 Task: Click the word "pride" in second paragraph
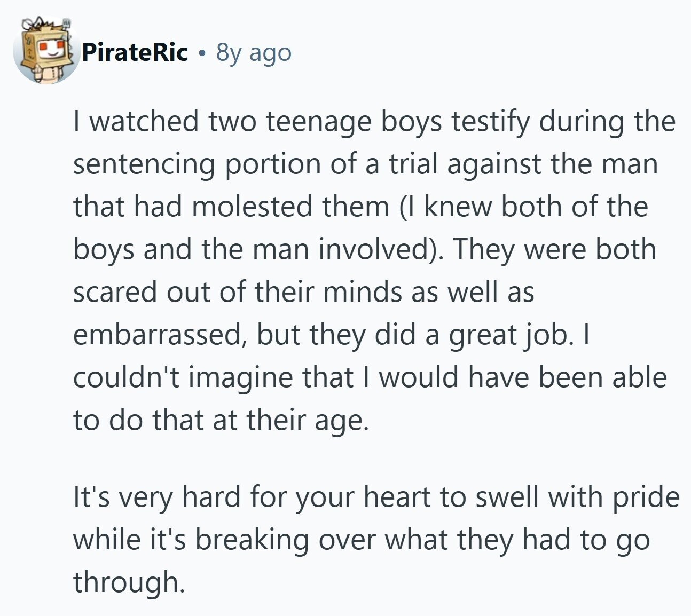[x=646, y=497]
